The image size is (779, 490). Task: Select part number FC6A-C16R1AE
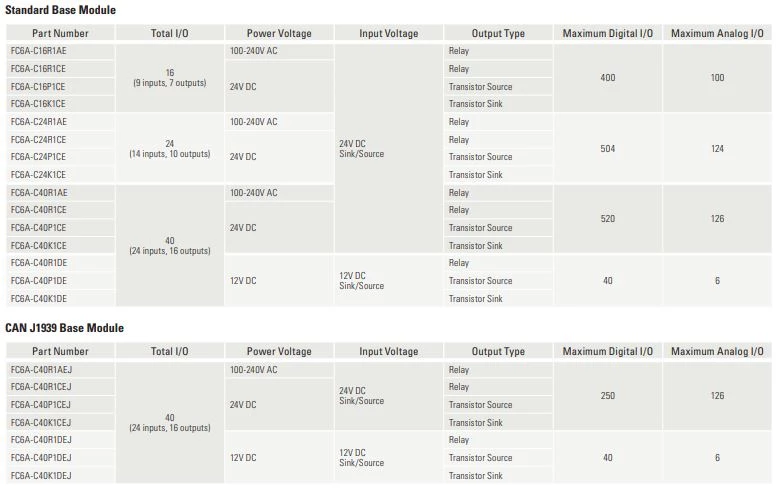pyautogui.click(x=38, y=51)
